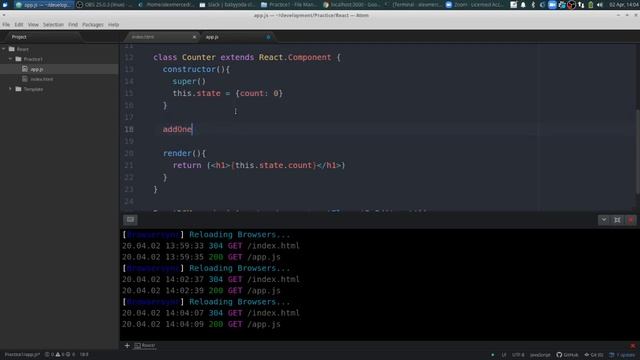The width and height of the screenshot is (640, 360).
Task: Open the network transfer tray icon
Action: pyautogui.click(x=581, y=5)
